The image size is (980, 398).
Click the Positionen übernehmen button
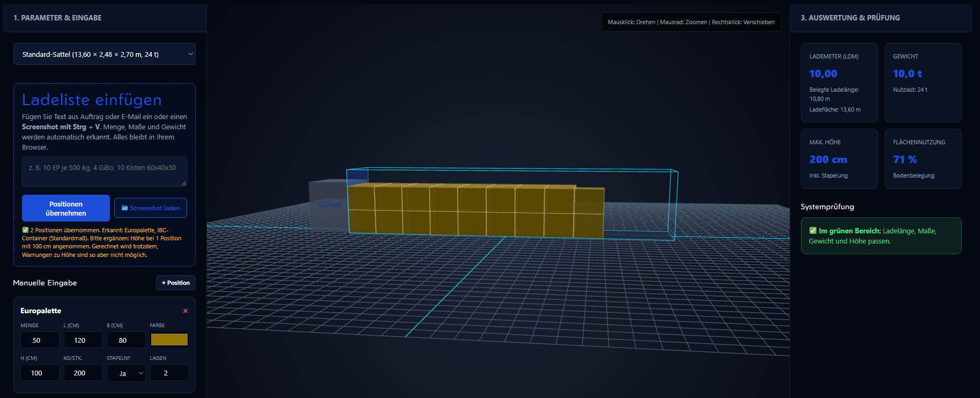click(x=66, y=208)
